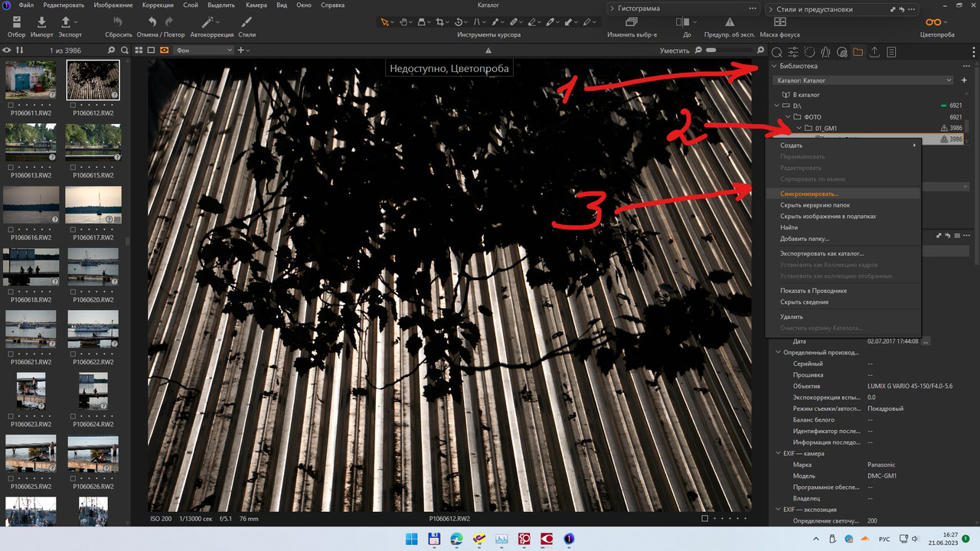Image resolution: width=980 pixels, height=551 pixels.
Task: Click the Сбросить reset icon
Action: click(118, 22)
